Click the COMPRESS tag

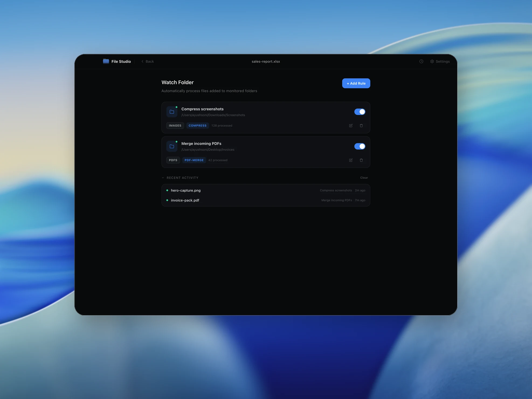coord(198,126)
